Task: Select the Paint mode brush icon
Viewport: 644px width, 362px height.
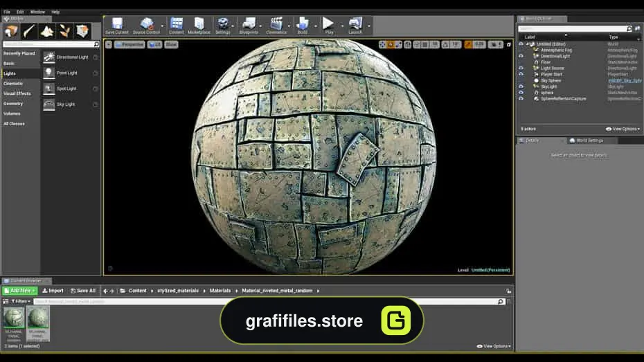Action: pos(29,31)
